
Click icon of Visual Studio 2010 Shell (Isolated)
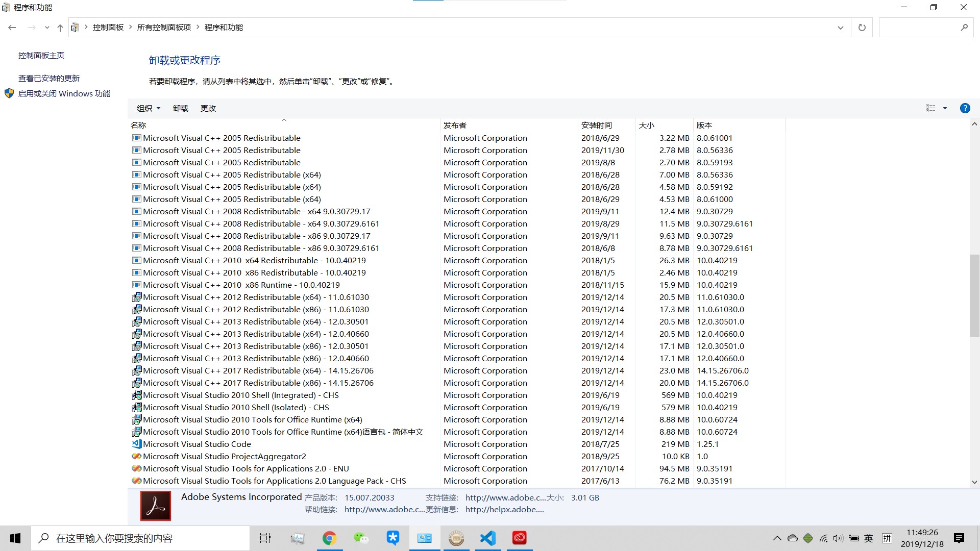tap(137, 408)
